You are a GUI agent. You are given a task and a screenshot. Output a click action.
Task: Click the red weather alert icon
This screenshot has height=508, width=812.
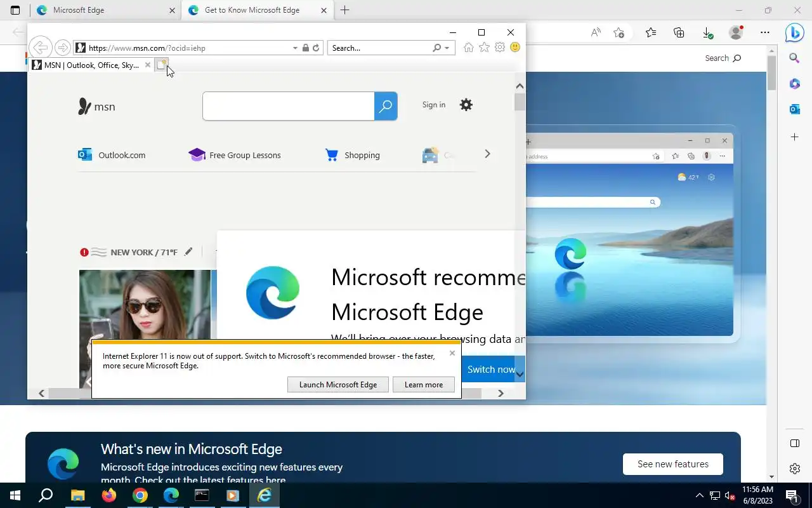(x=84, y=252)
